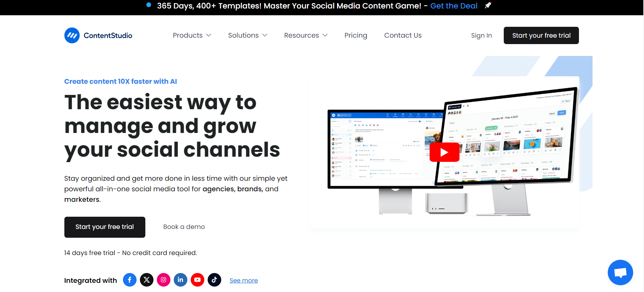The image size is (644, 292).
Task: Expand the Products dropdown chevron
Action: click(209, 35)
